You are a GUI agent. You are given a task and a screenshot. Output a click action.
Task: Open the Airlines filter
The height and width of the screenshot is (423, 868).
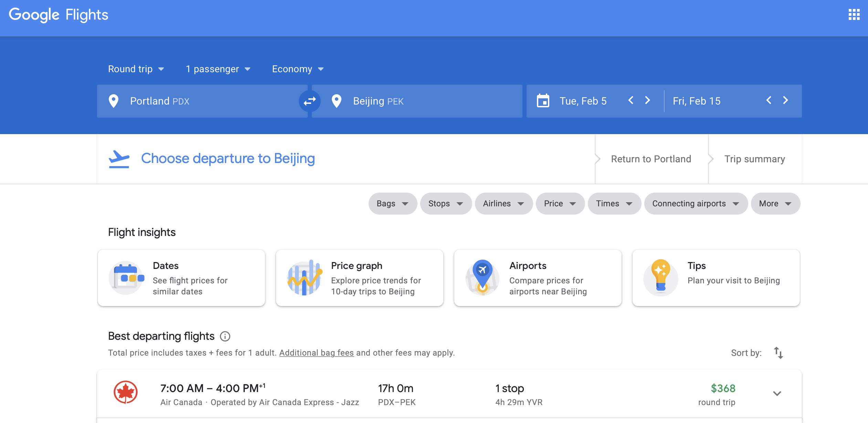(x=504, y=204)
